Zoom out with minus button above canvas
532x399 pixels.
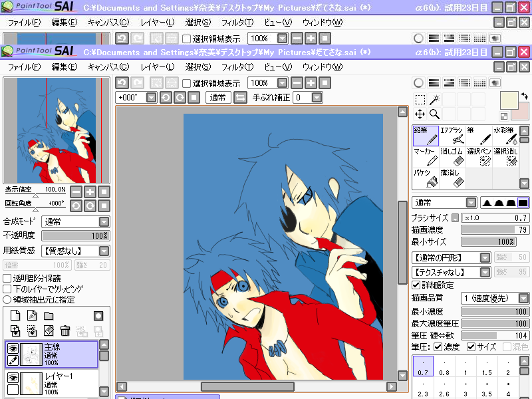[x=297, y=82]
